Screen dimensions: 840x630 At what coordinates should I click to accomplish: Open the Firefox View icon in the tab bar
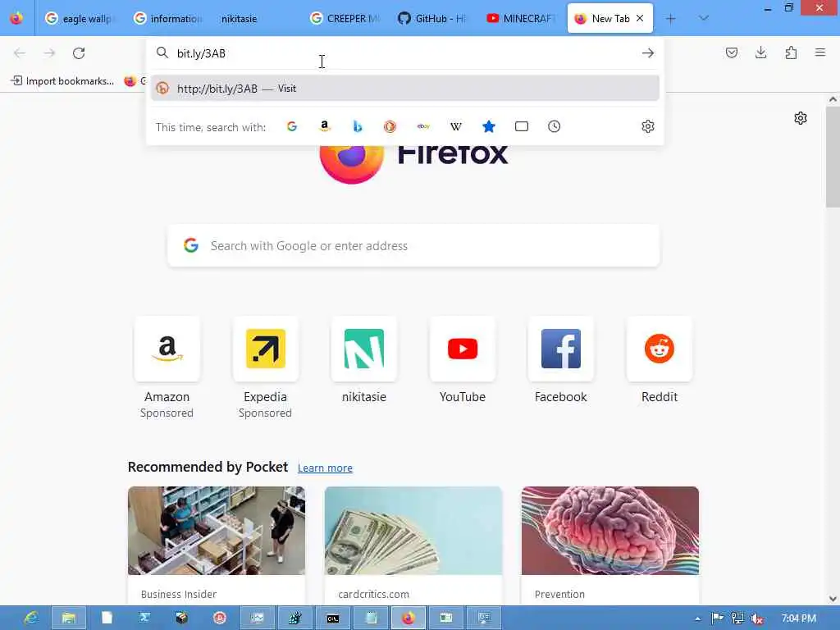(x=16, y=18)
